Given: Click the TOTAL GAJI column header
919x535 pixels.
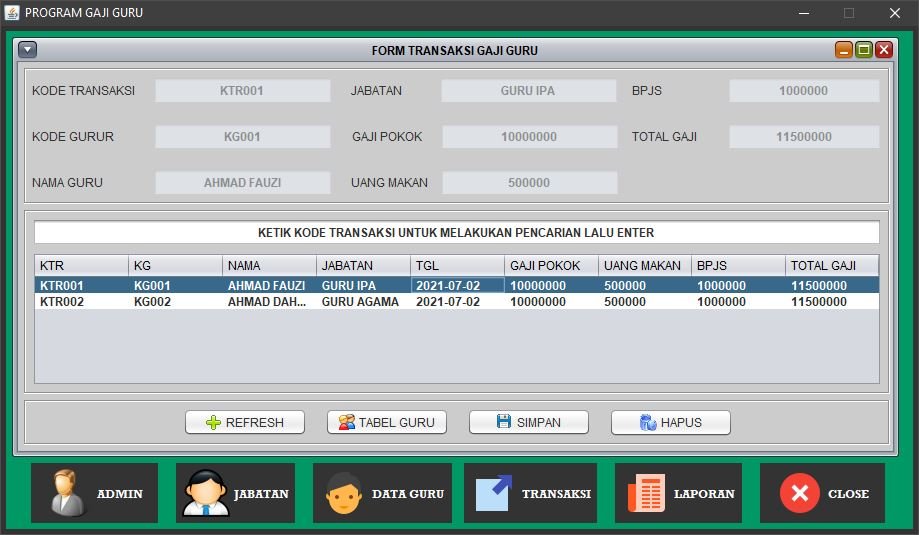Looking at the screenshot, I should point(831,266).
